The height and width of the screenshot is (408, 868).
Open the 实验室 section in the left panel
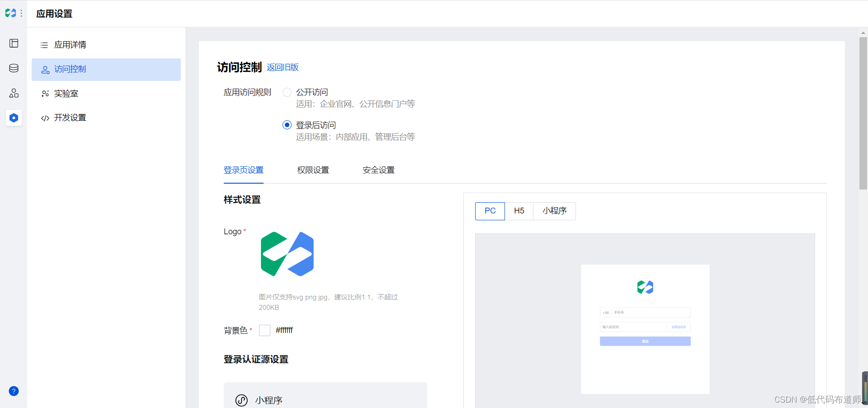tap(66, 93)
